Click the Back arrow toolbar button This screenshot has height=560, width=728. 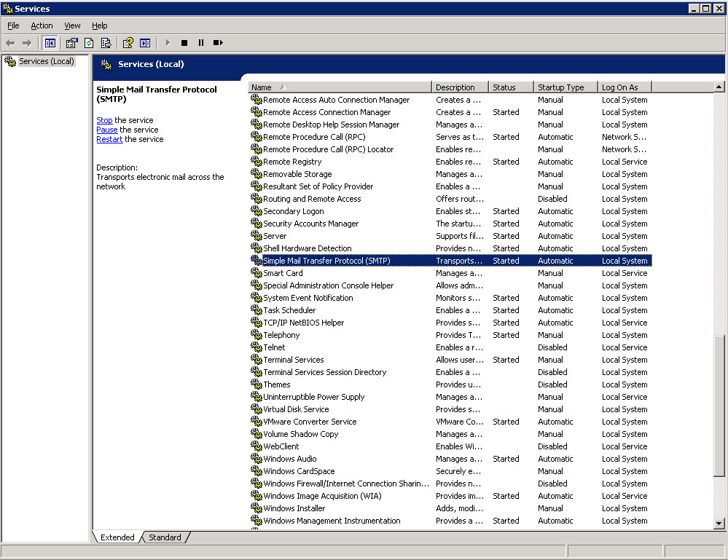coord(10,43)
